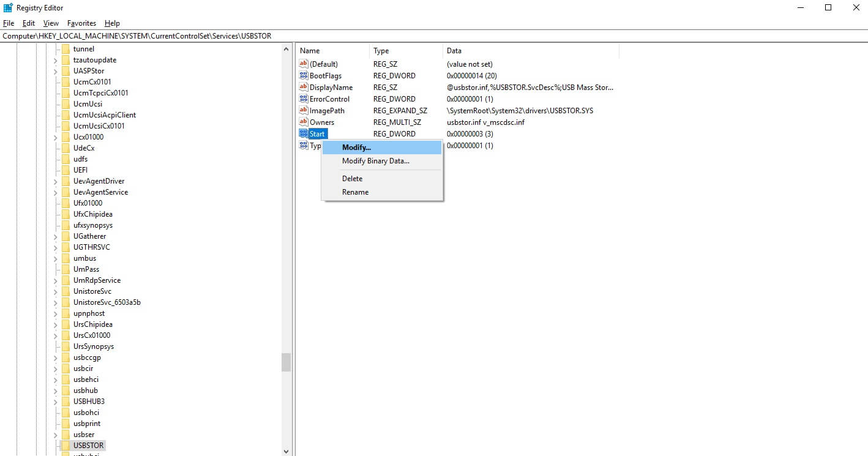Click usbstor.inf v_mscdsc.inf data cell
868x456 pixels.
pos(485,122)
